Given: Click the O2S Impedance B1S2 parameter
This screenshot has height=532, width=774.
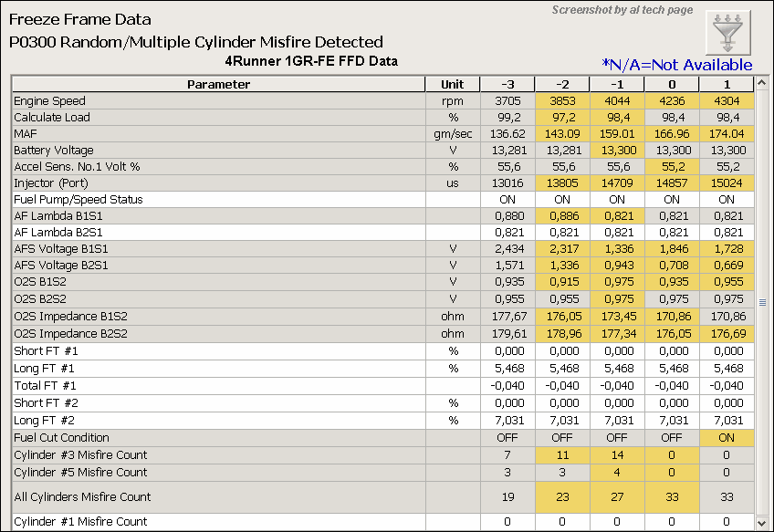Looking at the screenshot, I should tap(68, 315).
